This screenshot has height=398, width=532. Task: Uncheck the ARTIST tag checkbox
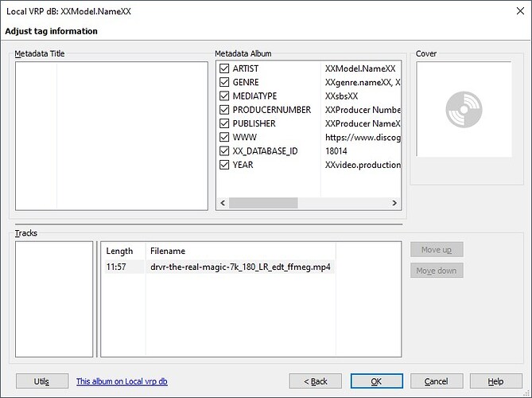(224, 68)
